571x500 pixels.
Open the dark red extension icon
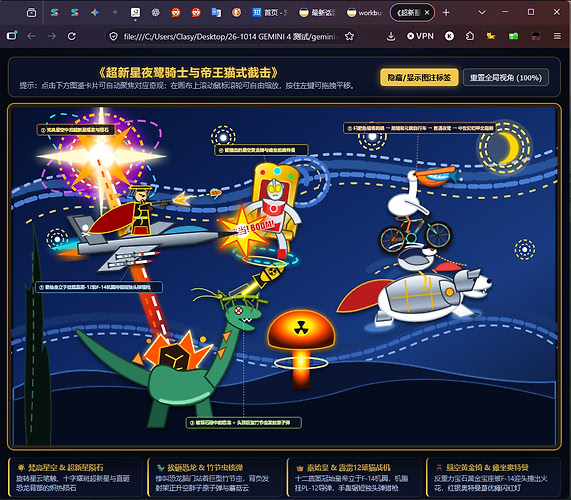click(535, 36)
